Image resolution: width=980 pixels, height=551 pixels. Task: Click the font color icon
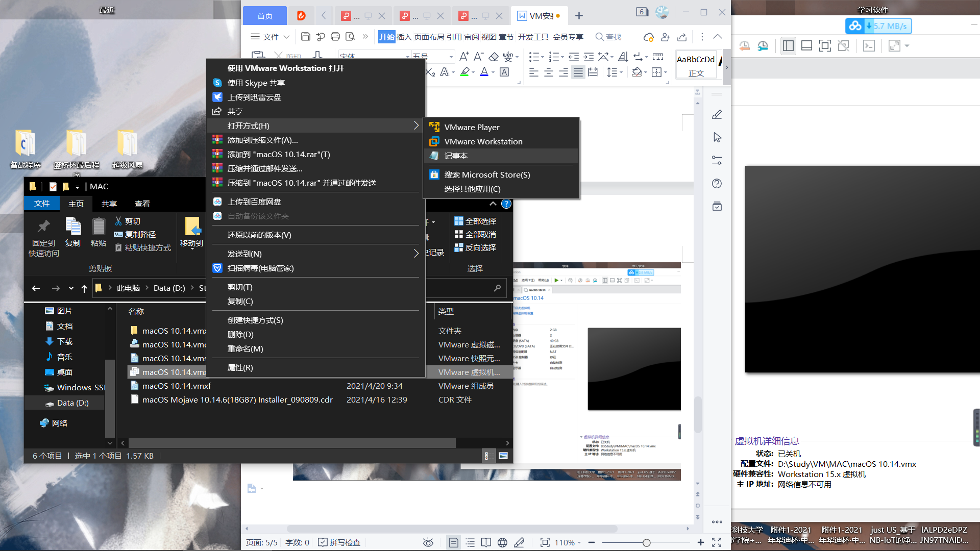(x=484, y=72)
